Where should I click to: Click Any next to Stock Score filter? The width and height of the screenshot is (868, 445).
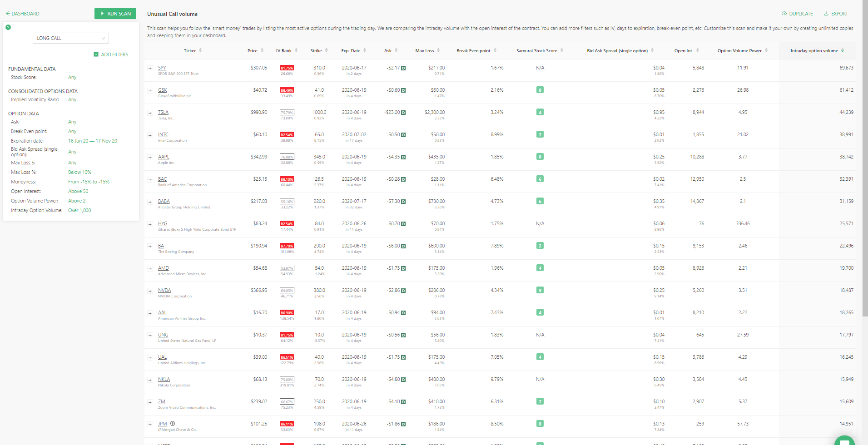pyautogui.click(x=72, y=77)
